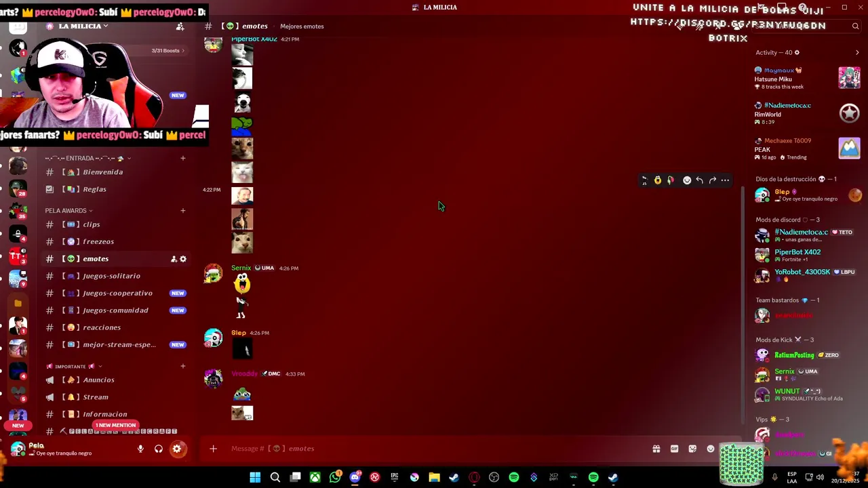This screenshot has width=868, height=488.
Task: Open the Bienvenida channel
Action: 117,172
